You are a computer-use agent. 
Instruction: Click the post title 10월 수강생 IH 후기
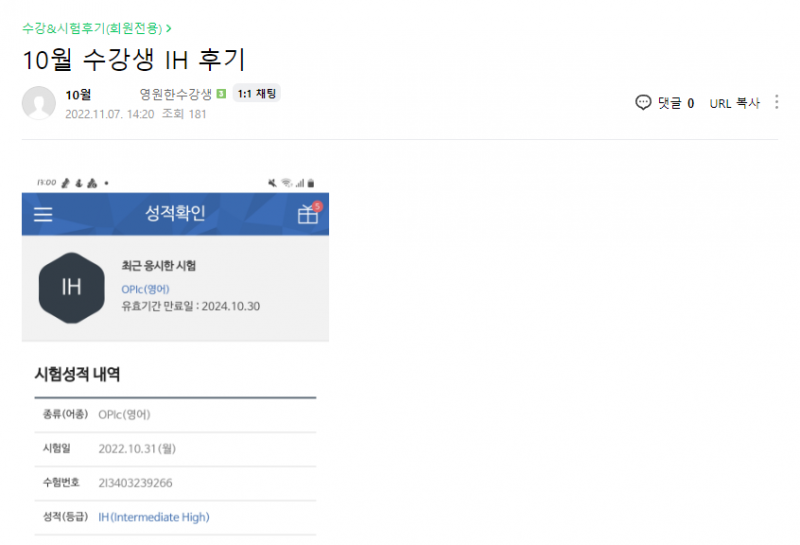coord(133,58)
